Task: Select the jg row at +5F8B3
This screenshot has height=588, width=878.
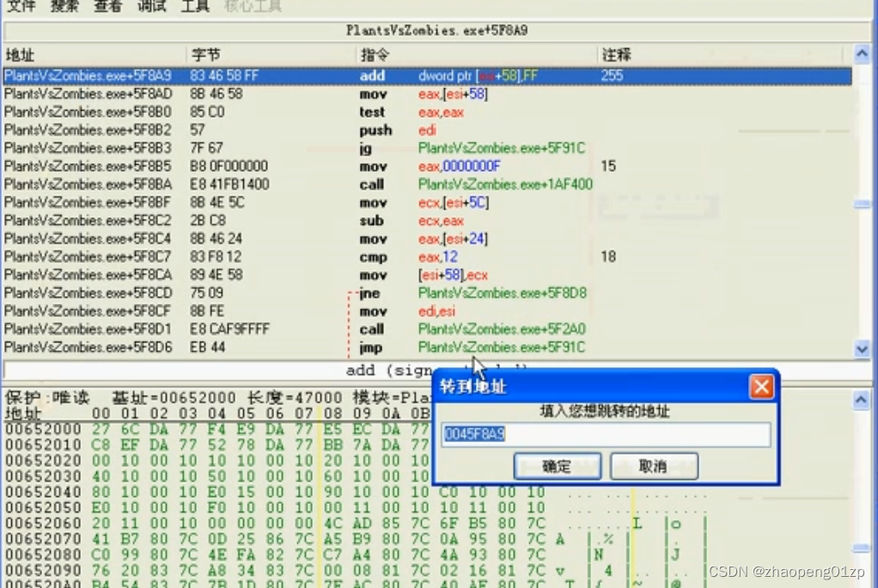Action: [427, 148]
